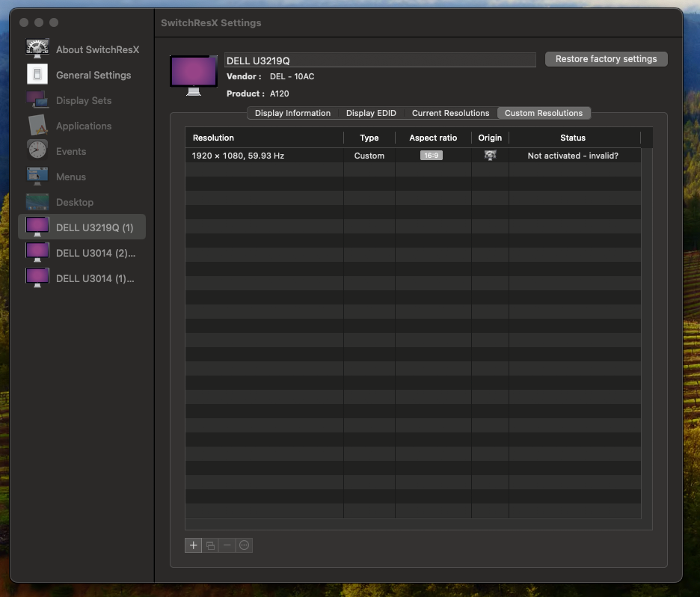Click the DELL U3219Q name field
Image resolution: width=700 pixels, height=597 pixels.
click(x=380, y=61)
